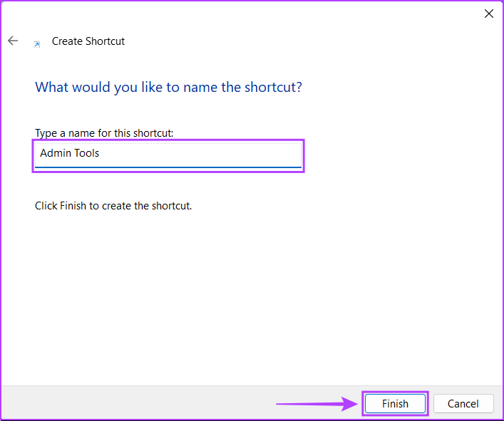Viewport: 504px width, 421px height.
Task: Click the heading asking to name the shortcut
Action: click(x=168, y=88)
